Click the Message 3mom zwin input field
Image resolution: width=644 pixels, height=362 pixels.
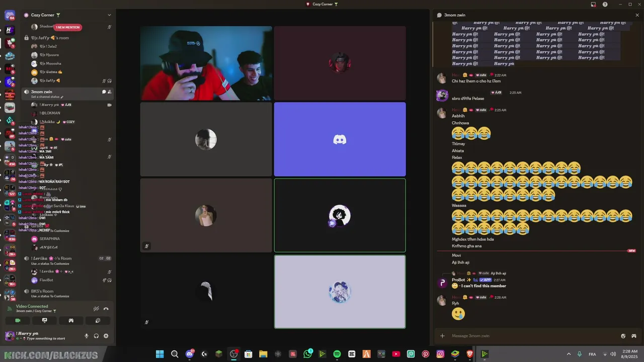(533, 336)
